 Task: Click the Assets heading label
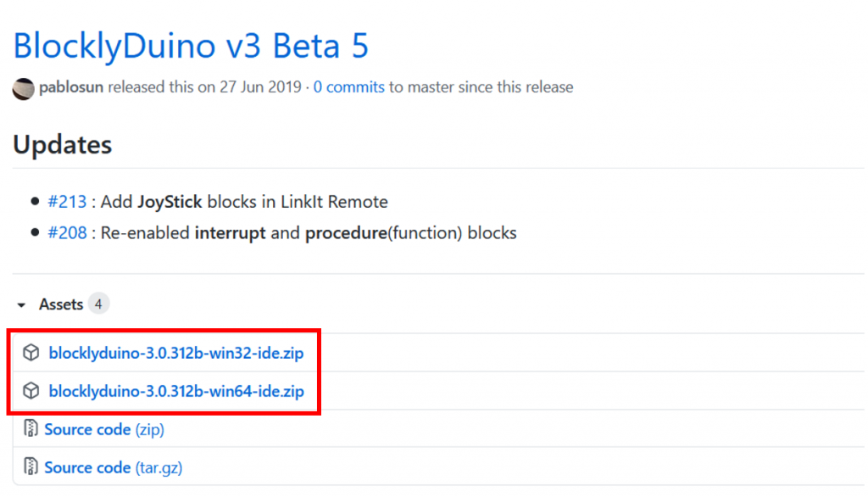[x=61, y=304]
